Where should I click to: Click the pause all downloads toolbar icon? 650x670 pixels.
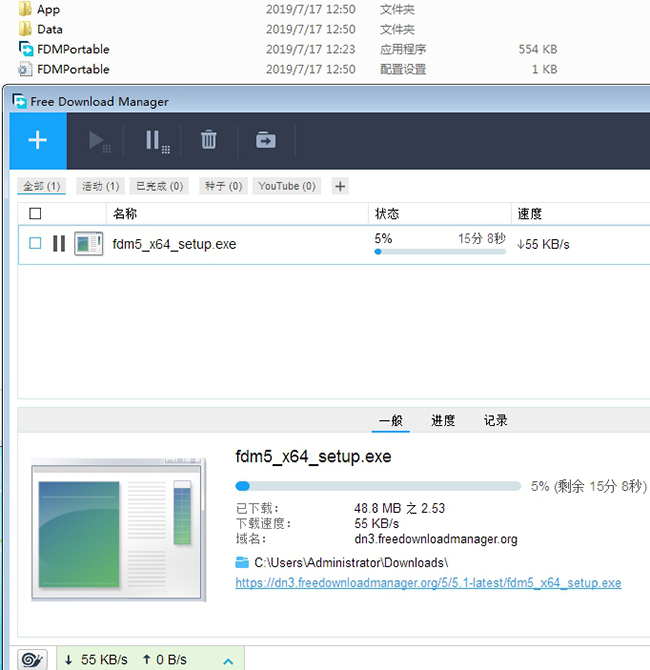(156, 141)
